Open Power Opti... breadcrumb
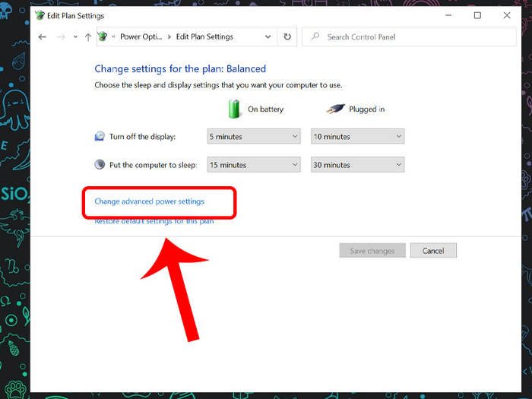Image resolution: width=532 pixels, height=399 pixels. point(141,36)
